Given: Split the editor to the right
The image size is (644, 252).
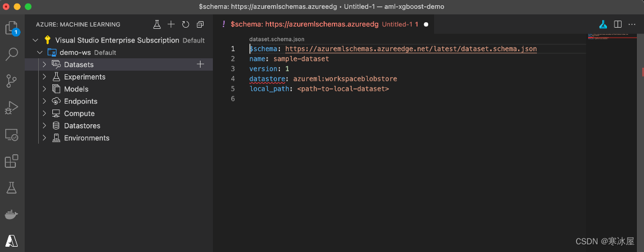Looking at the screenshot, I should click(x=618, y=24).
